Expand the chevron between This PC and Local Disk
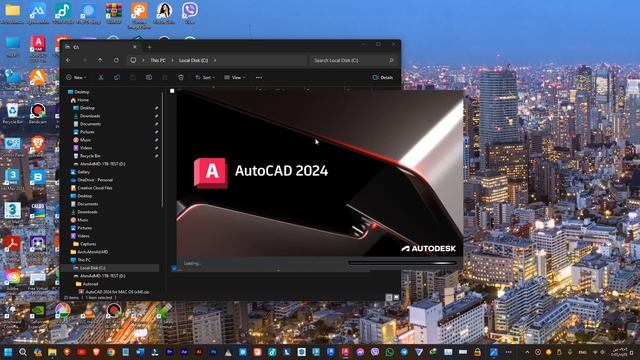 (x=172, y=60)
